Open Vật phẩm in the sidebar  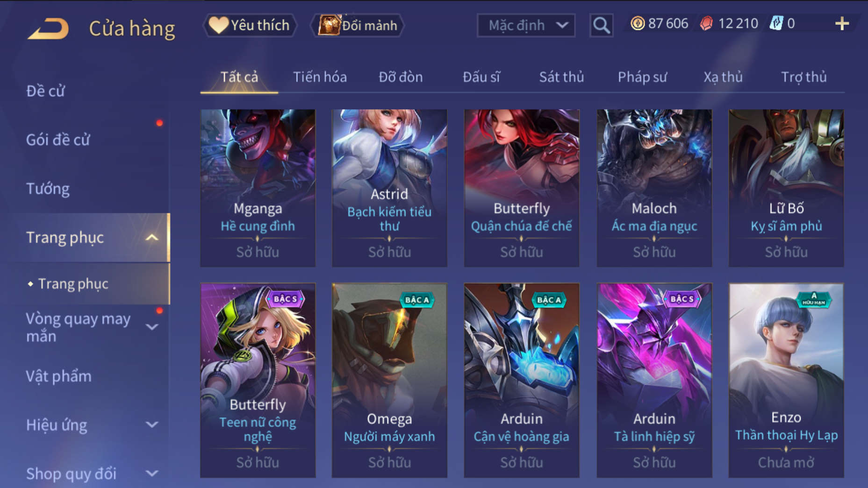click(x=58, y=376)
